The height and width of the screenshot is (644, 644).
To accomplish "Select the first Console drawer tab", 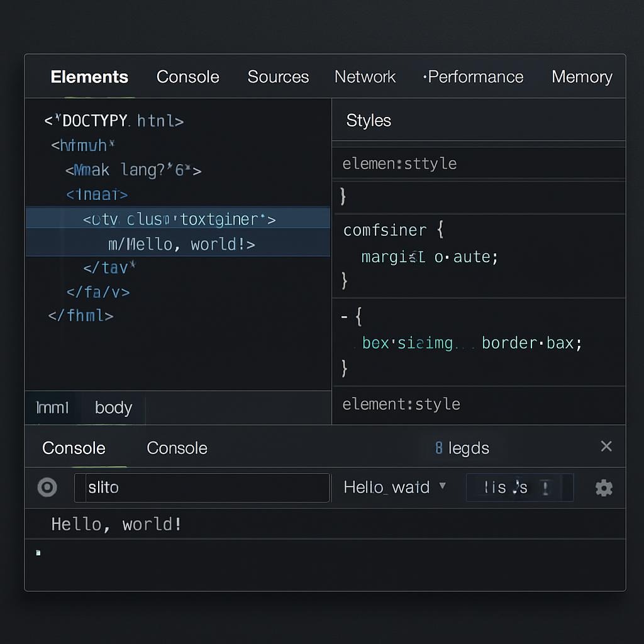I will (x=74, y=448).
